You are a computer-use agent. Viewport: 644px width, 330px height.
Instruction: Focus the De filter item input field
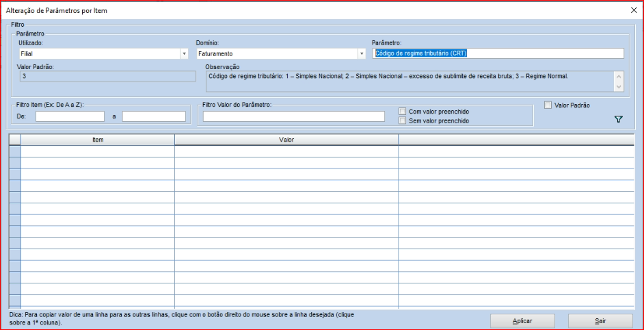70,116
